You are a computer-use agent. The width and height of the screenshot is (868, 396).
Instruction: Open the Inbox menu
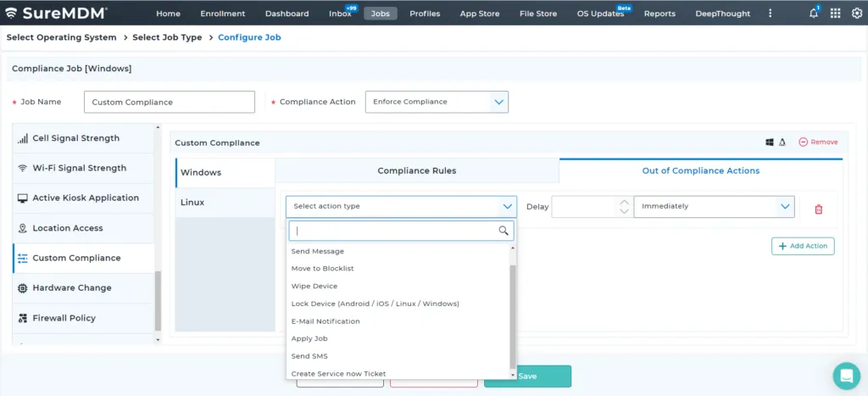click(x=340, y=14)
